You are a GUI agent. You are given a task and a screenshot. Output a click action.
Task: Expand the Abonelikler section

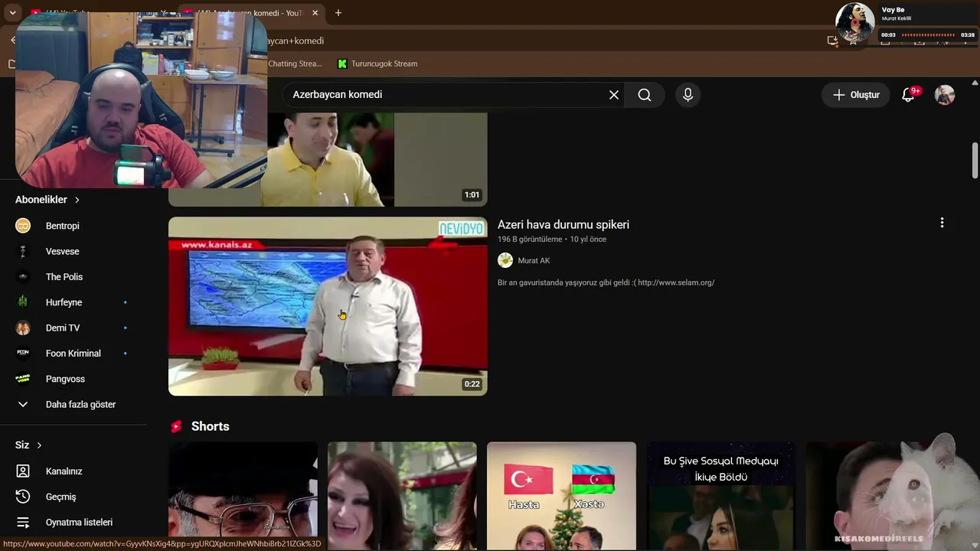point(47,200)
